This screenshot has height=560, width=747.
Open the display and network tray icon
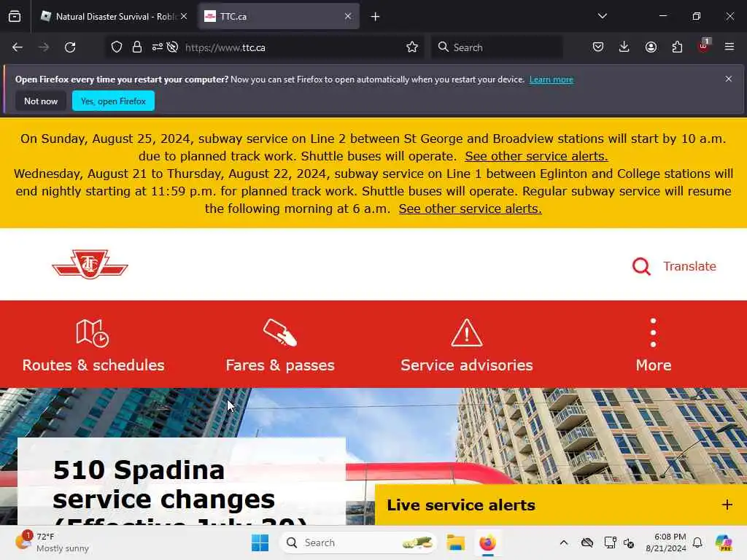pyautogui.click(x=610, y=542)
